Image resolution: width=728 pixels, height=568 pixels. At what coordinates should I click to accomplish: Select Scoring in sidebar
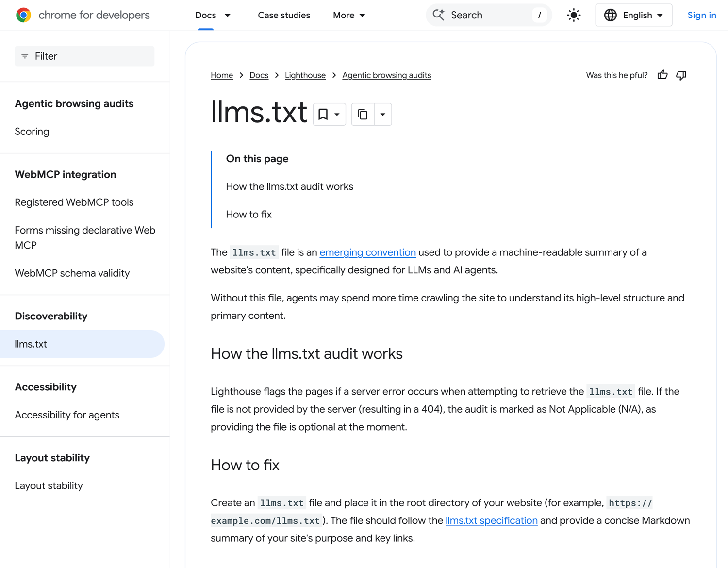(32, 132)
